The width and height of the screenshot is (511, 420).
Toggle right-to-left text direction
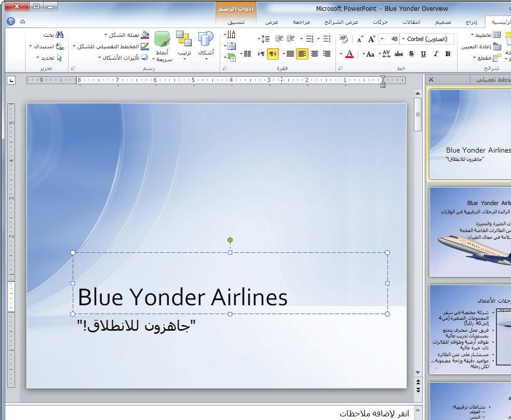coord(273,54)
